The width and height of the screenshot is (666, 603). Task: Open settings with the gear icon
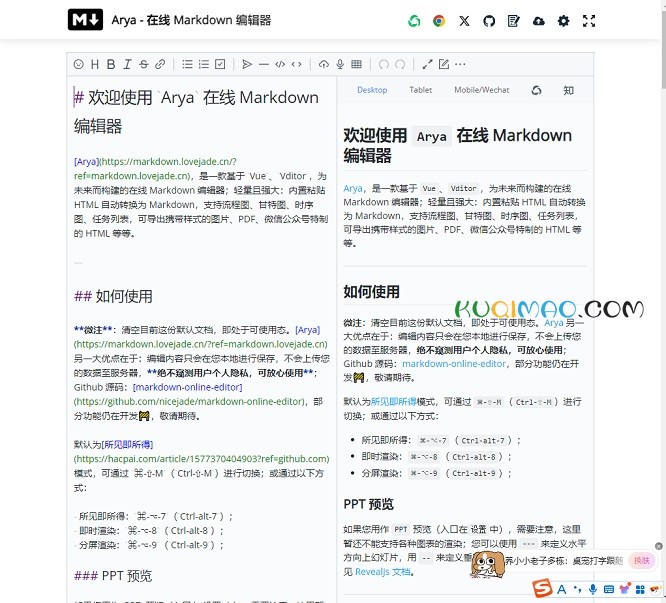(563, 21)
